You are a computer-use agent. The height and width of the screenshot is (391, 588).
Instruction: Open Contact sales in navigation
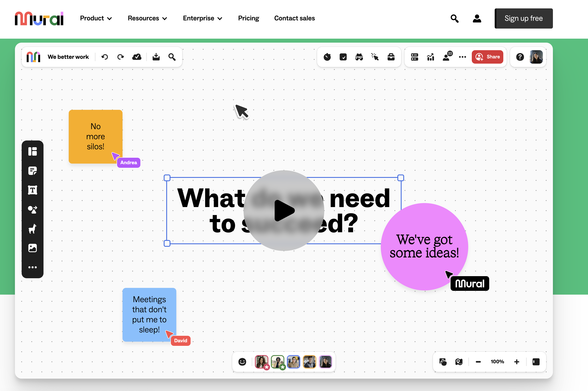click(294, 18)
